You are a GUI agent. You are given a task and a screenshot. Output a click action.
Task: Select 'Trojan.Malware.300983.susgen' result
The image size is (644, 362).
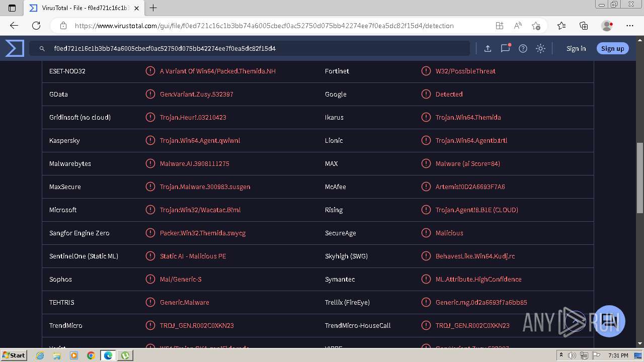[205, 187]
